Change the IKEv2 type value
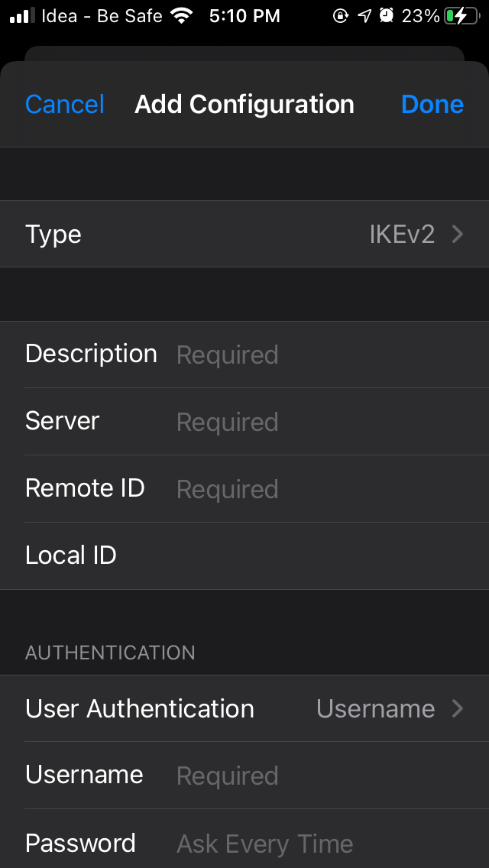489x868 pixels. click(x=402, y=235)
